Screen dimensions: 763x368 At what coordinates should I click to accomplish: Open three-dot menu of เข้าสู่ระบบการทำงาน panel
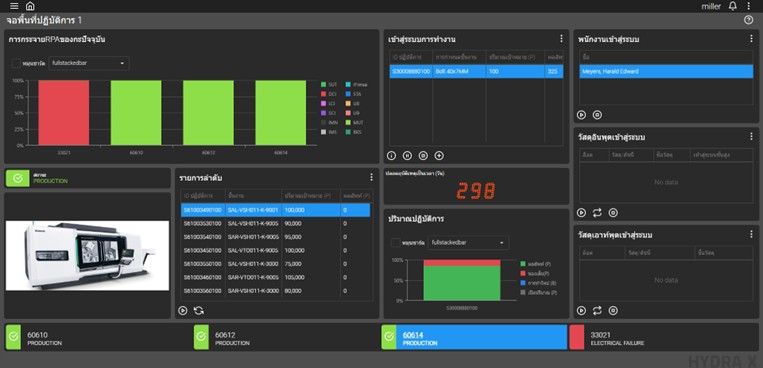tap(561, 38)
